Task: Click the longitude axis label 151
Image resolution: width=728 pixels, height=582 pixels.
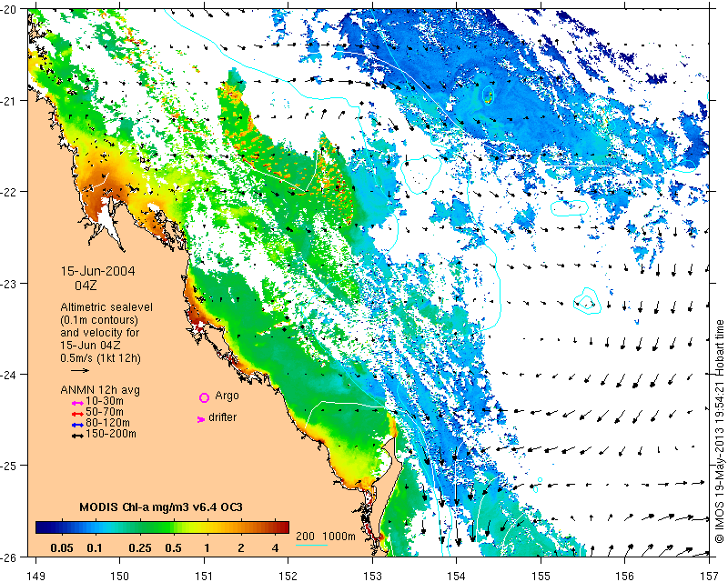Action: tap(204, 576)
